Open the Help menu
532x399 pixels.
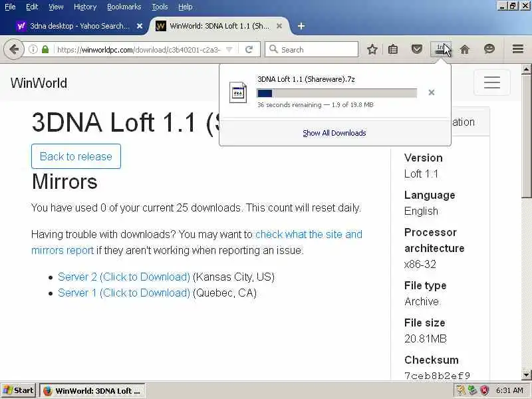186,7
